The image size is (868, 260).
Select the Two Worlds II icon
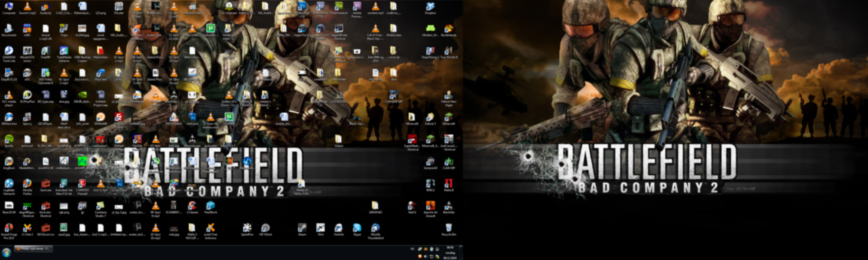tap(449, 53)
